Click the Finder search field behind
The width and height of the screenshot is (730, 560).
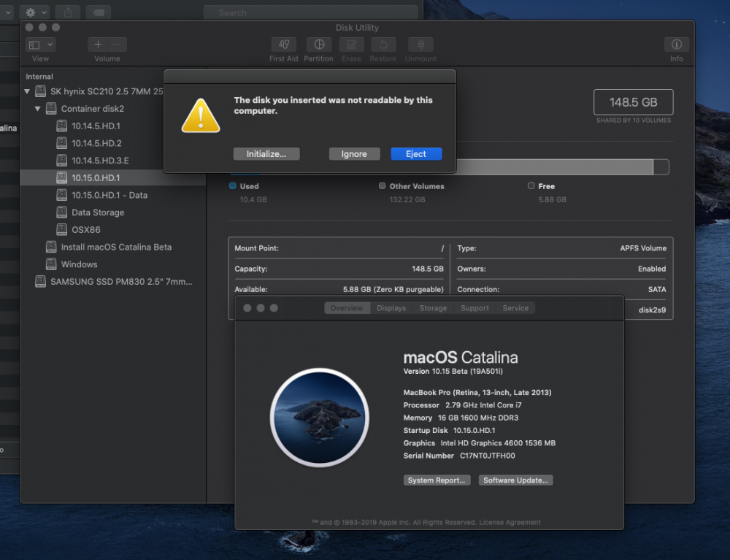(310, 12)
